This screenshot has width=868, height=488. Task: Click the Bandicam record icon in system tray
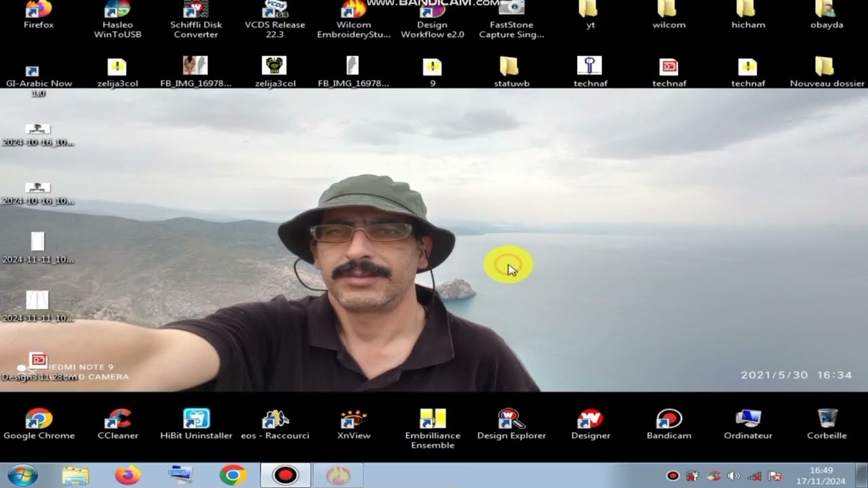673,476
